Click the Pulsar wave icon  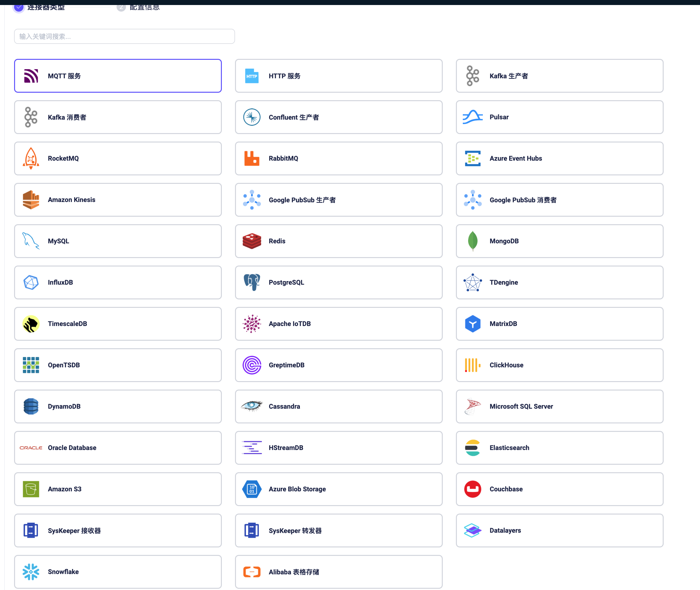[473, 117]
